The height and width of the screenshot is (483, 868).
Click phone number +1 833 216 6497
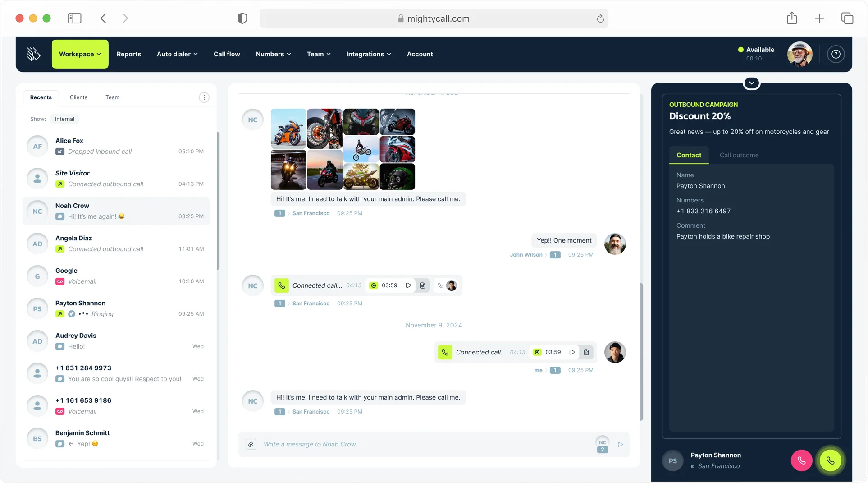pyautogui.click(x=703, y=211)
